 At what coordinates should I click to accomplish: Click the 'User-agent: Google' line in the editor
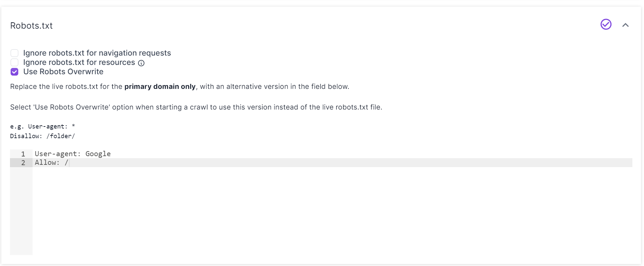tap(72, 154)
